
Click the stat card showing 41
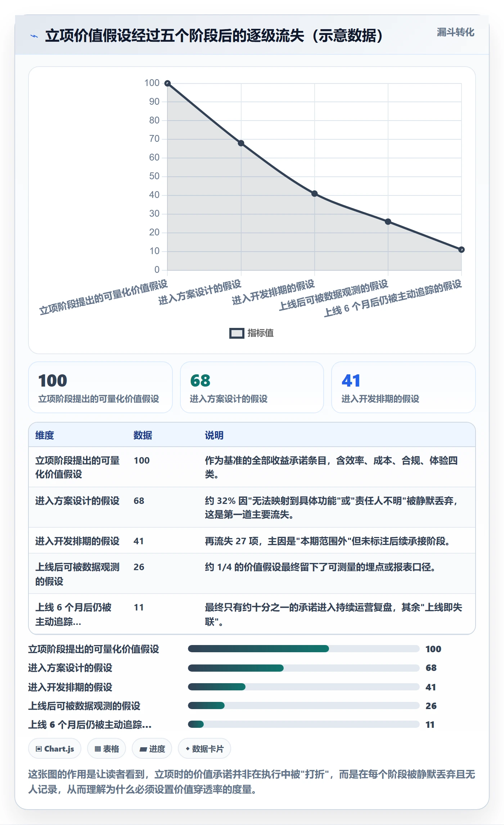tap(404, 387)
